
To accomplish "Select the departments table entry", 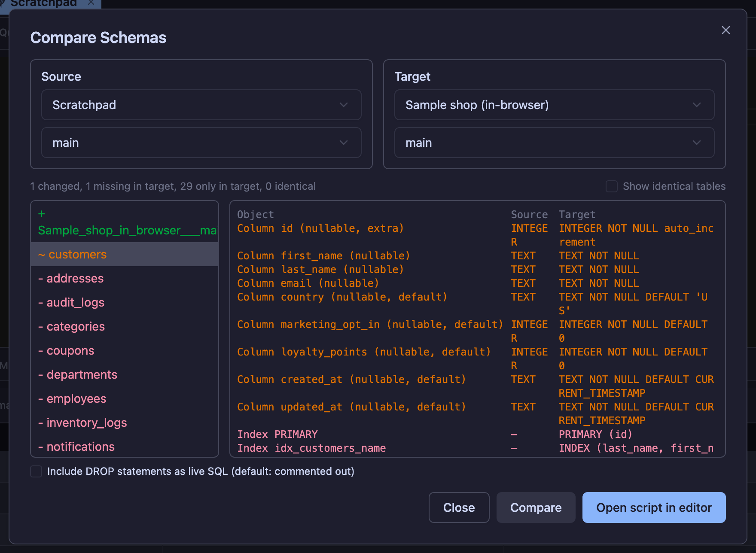I will click(x=125, y=374).
